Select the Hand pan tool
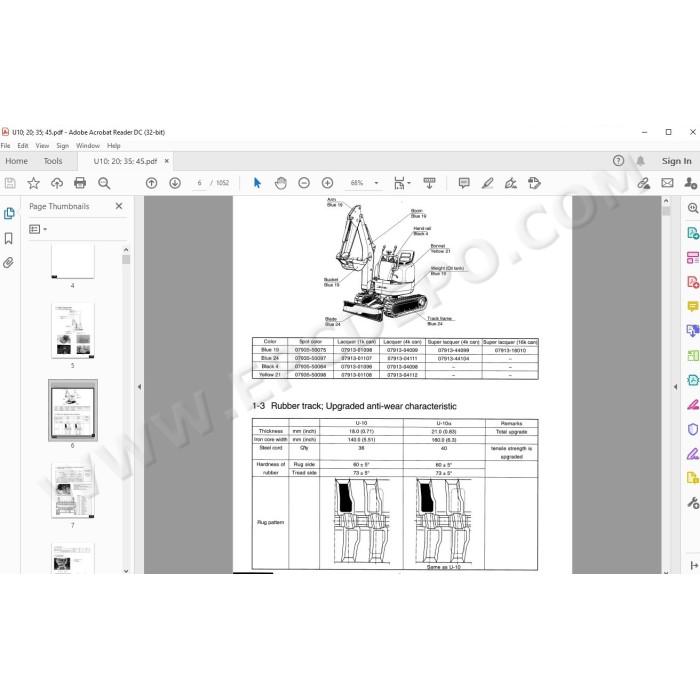 [x=281, y=183]
